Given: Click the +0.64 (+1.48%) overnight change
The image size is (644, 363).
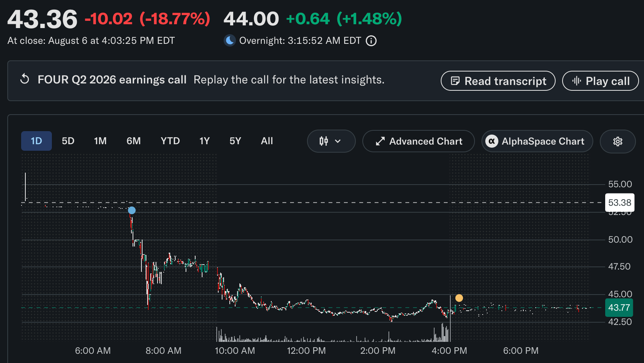Looking at the screenshot, I should pyautogui.click(x=344, y=19).
